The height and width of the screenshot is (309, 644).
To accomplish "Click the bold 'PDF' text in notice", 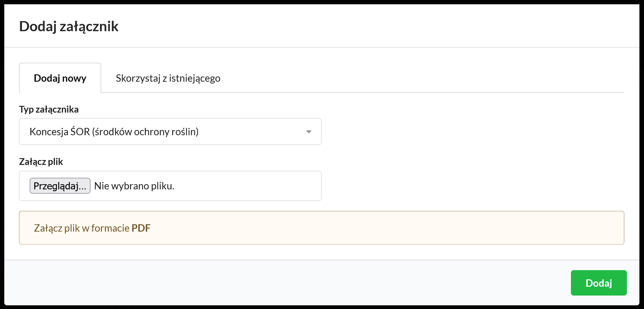I will click(141, 228).
